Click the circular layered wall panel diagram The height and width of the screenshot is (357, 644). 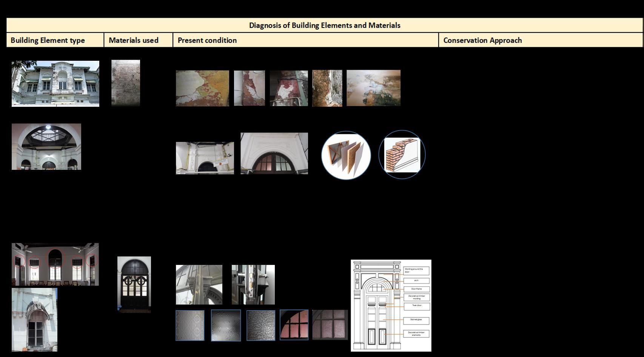(346, 155)
